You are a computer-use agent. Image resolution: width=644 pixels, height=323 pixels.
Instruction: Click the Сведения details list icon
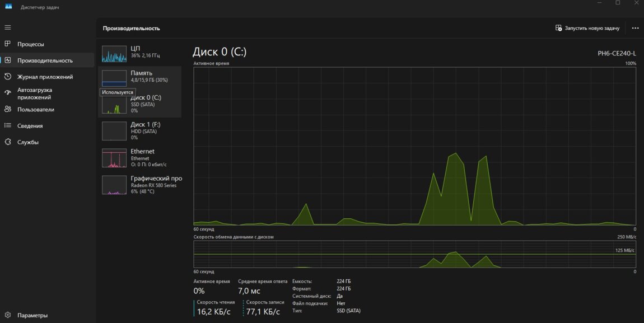pos(8,125)
